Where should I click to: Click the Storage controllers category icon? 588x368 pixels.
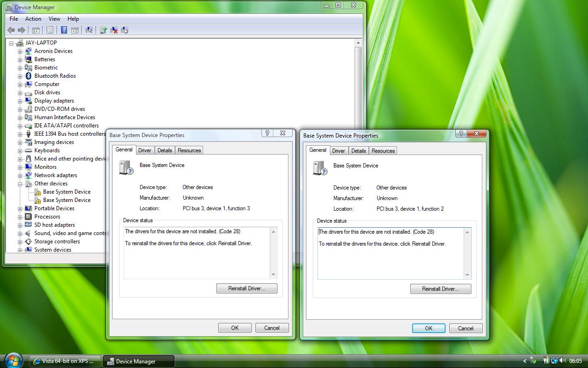click(x=28, y=241)
